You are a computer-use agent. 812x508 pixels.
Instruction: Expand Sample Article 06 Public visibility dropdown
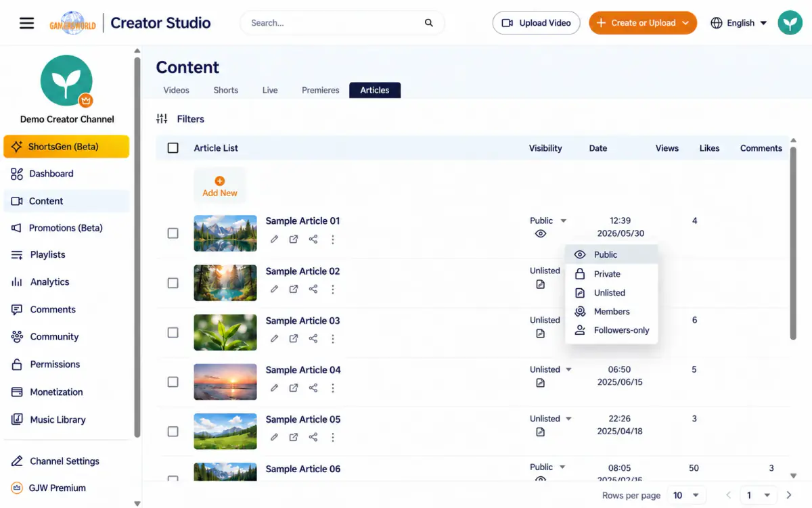(563, 467)
